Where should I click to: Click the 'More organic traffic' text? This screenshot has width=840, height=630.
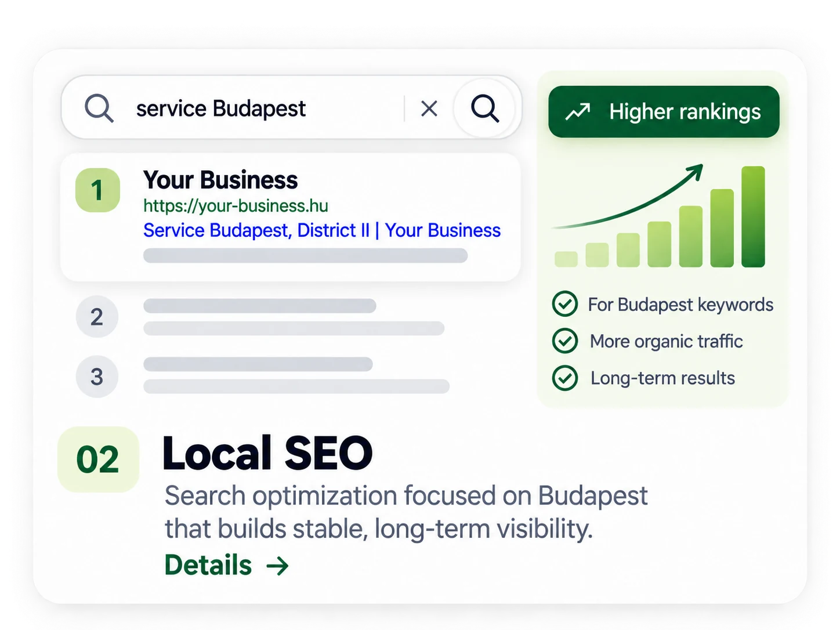click(x=666, y=341)
